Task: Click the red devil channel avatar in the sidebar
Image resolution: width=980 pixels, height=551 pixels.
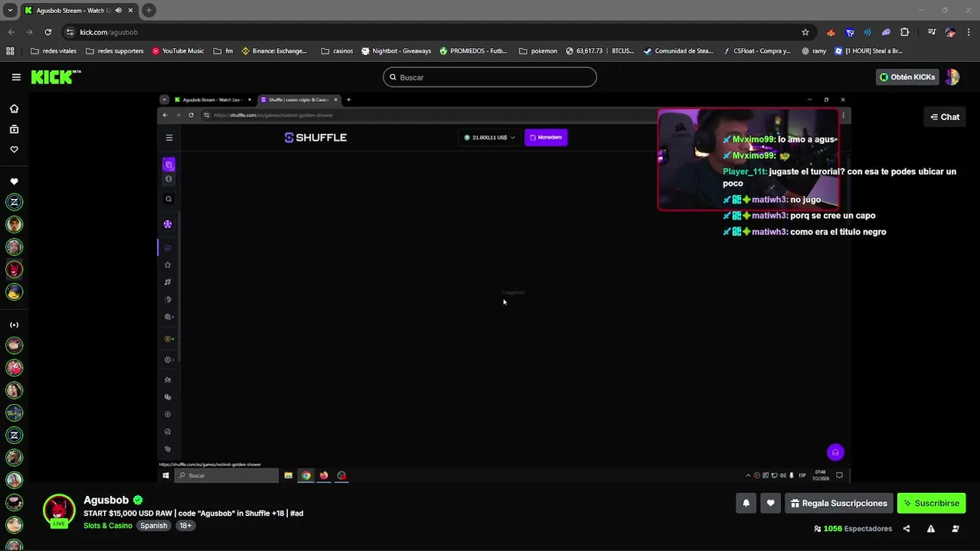Action: coord(14,269)
